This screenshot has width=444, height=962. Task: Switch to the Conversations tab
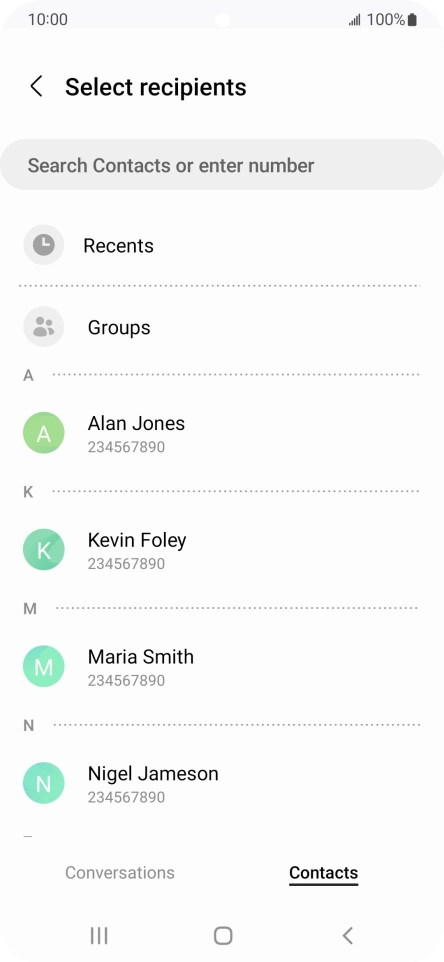point(120,872)
